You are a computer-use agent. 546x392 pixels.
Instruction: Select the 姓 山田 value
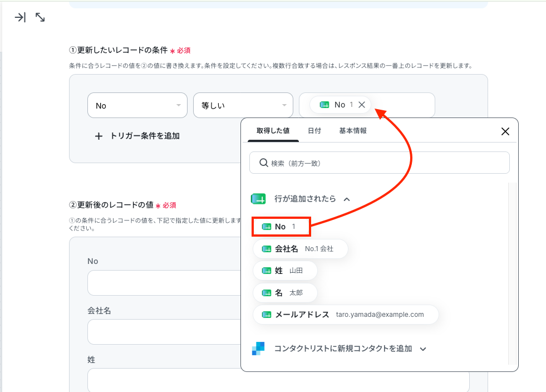point(285,271)
